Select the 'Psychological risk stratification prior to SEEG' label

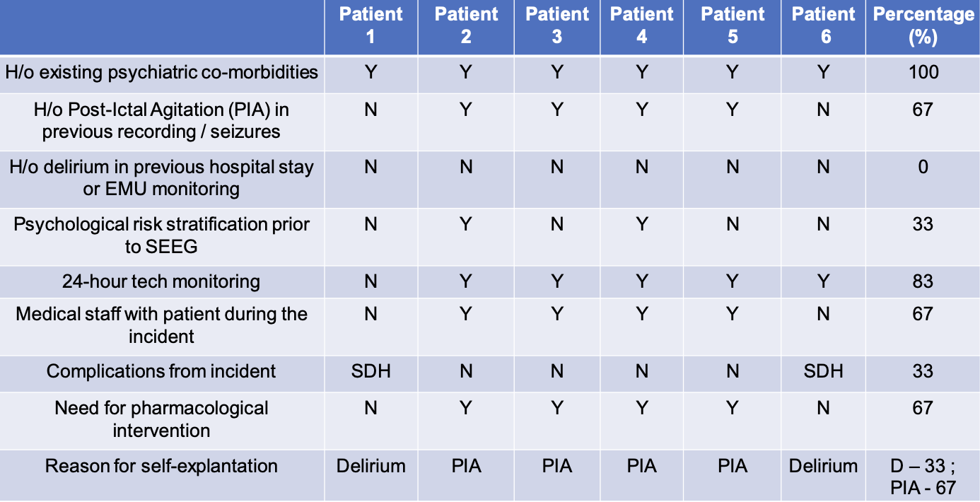161,235
